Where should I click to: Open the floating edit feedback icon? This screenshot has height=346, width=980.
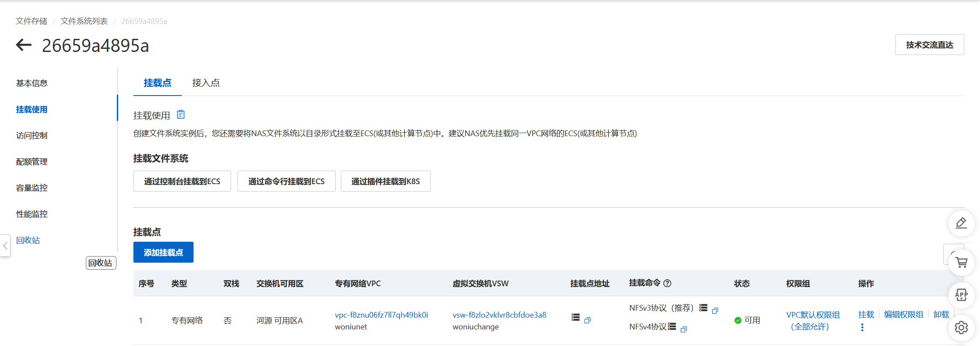click(x=961, y=223)
